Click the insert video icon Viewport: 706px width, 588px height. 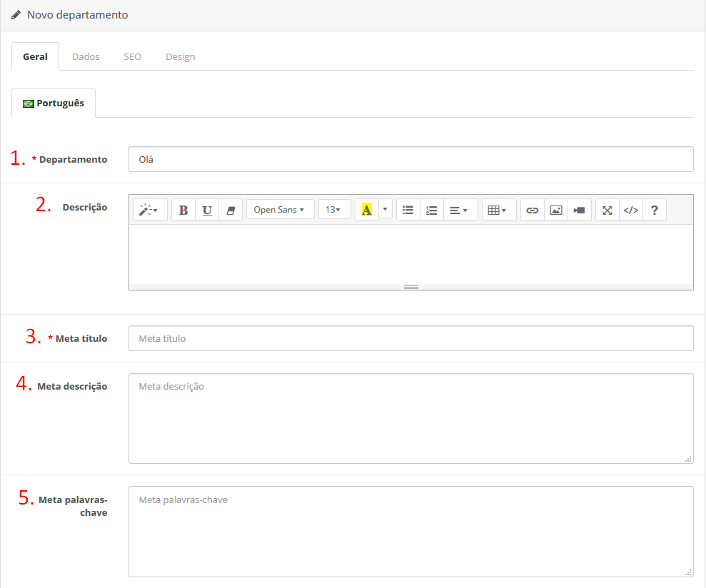[580, 210]
